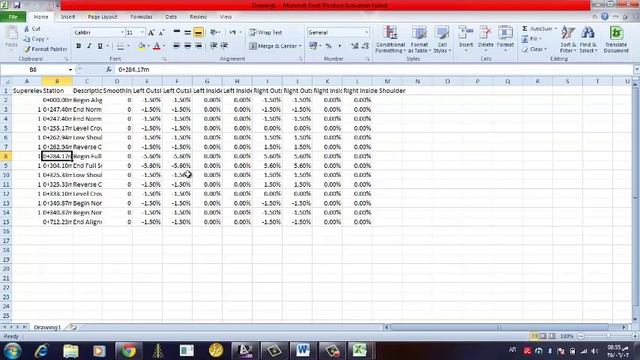Toggle the highlighted Bottom Align button
The height and width of the screenshot is (360, 640).
[198, 32]
